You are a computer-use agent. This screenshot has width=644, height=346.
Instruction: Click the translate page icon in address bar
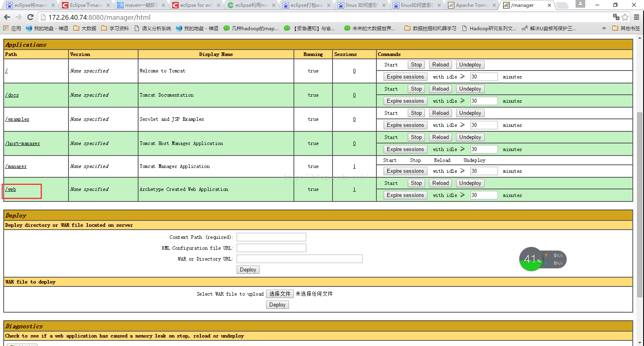click(616, 17)
